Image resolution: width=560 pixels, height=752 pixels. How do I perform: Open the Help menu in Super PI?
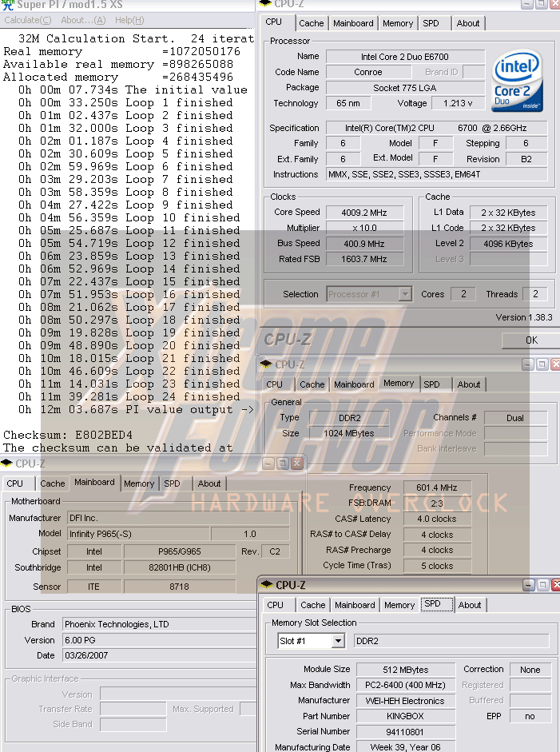click(x=129, y=20)
